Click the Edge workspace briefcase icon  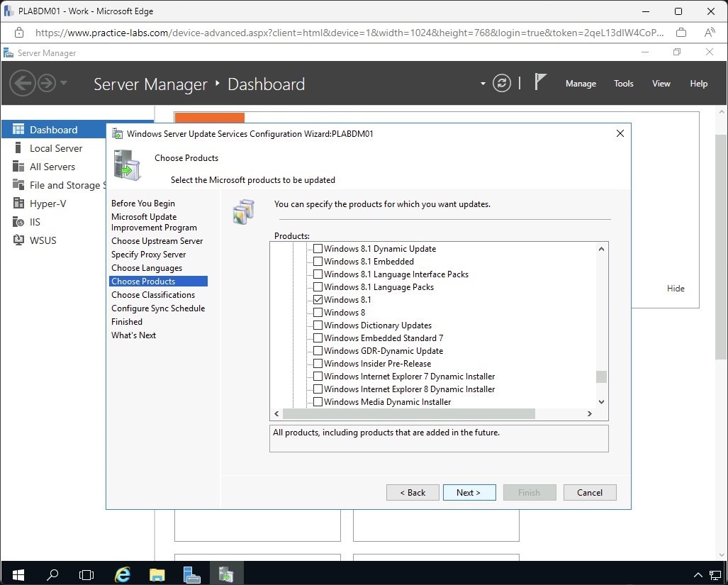(x=681, y=33)
